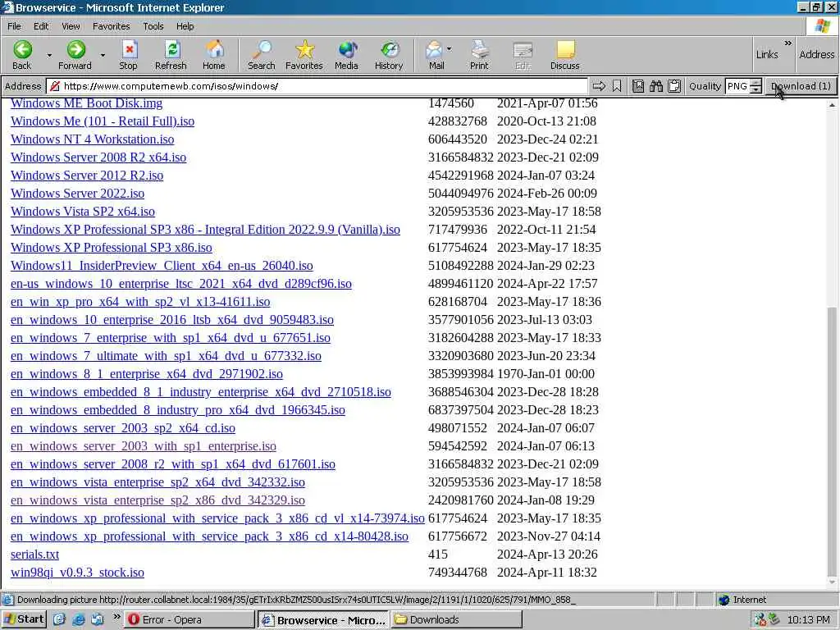Expand the Mail button dropdown arrow
This screenshot has width=840, height=630.
tap(449, 48)
